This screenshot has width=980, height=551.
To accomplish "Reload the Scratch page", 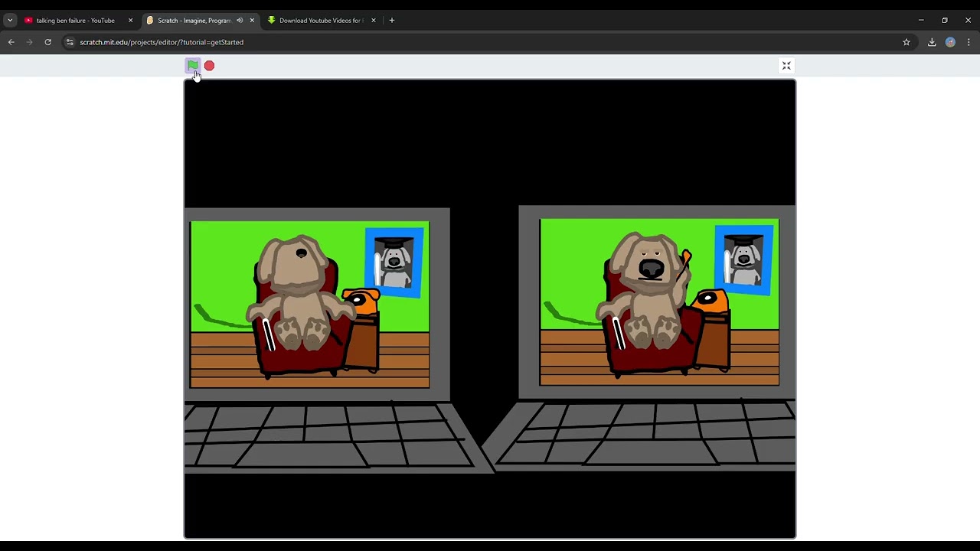I will [x=47, y=42].
